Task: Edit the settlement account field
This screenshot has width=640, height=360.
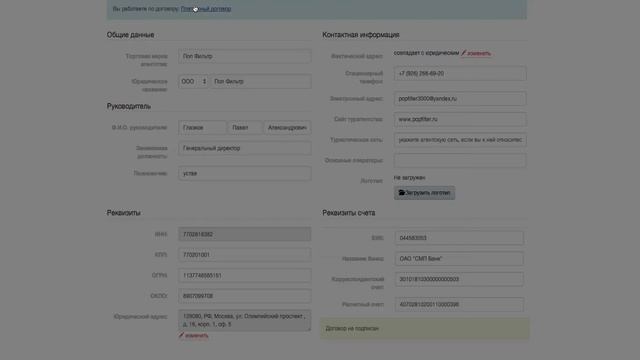Action: pyautogui.click(x=459, y=304)
